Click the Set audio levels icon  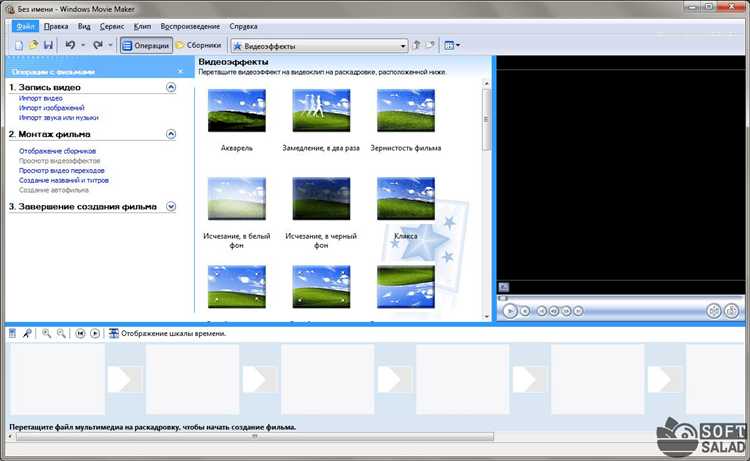(x=12, y=333)
